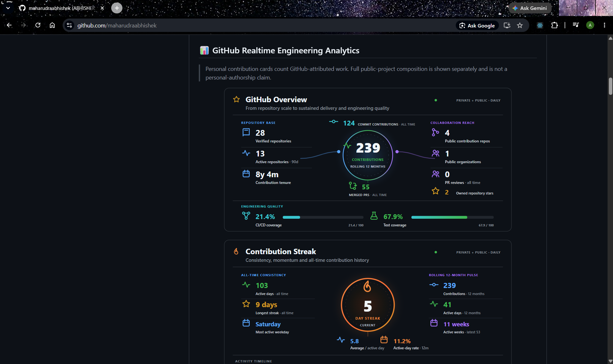Screen dimensions: 613x364
Task: Click the active repositories pulse icon
Action: 246,153
